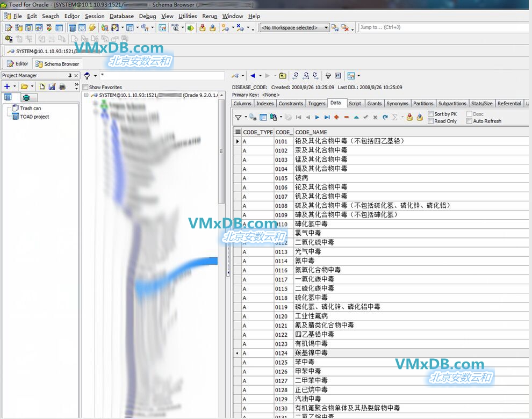
Task: Open the Project Manager open folder dropdown arrow
Action: click(x=32, y=86)
